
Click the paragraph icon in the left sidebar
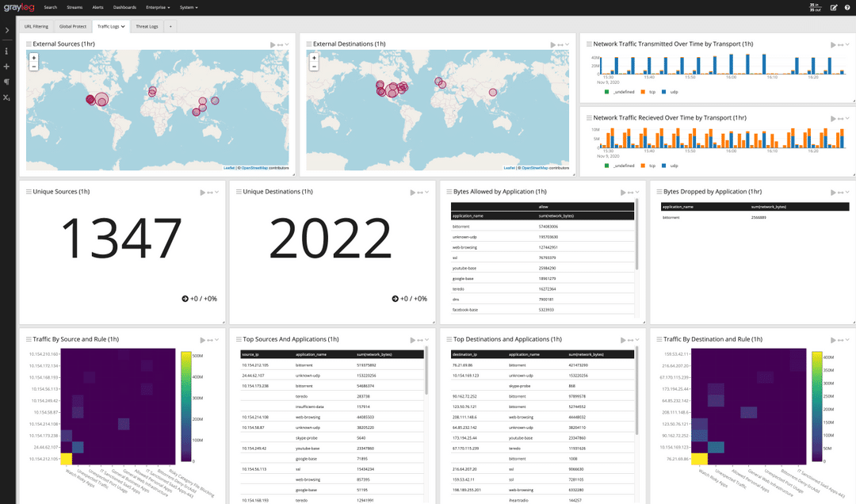tap(6, 82)
